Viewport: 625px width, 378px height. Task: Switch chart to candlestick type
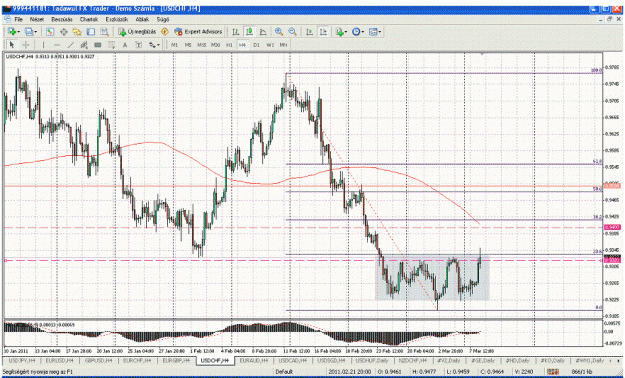[250, 32]
